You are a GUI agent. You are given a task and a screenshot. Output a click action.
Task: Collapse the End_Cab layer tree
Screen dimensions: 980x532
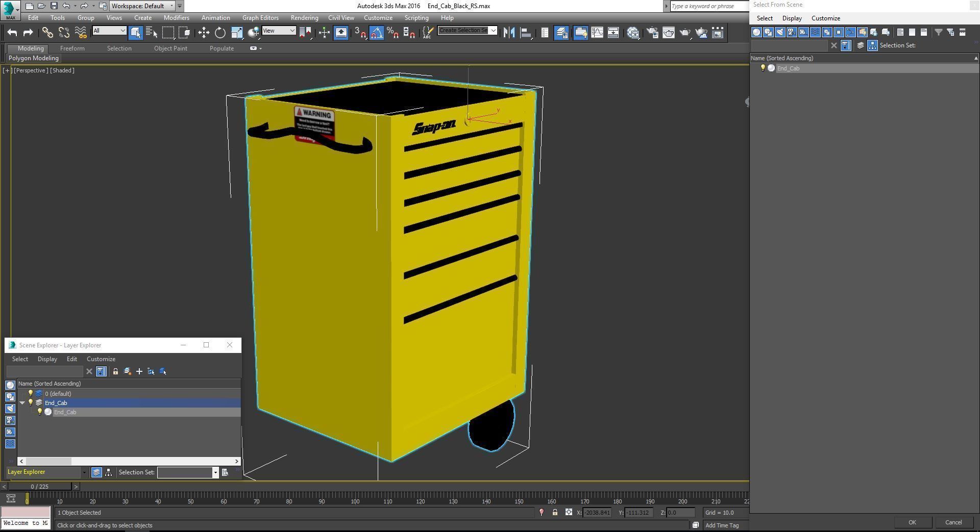[x=22, y=403]
